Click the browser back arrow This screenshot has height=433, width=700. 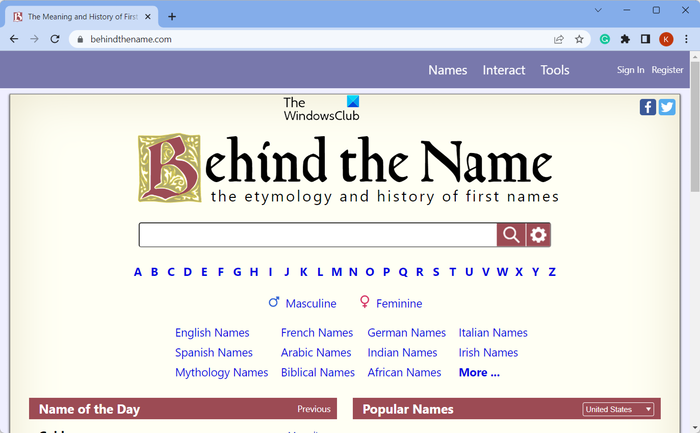pyautogui.click(x=14, y=39)
